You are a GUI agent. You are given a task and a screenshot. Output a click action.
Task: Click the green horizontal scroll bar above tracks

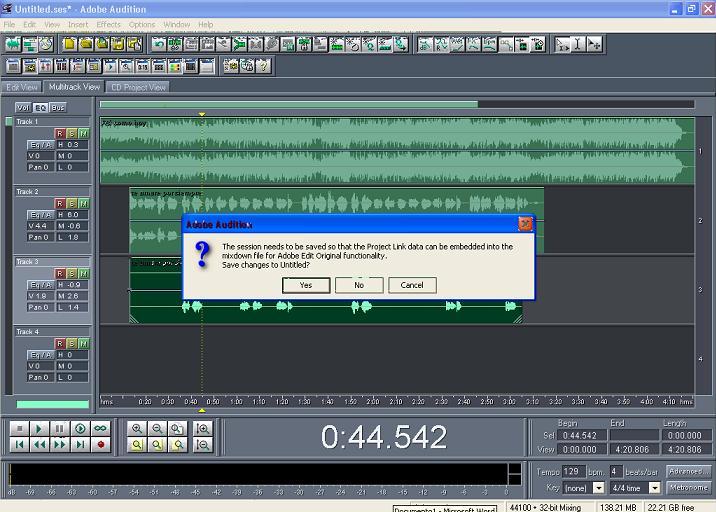point(289,104)
